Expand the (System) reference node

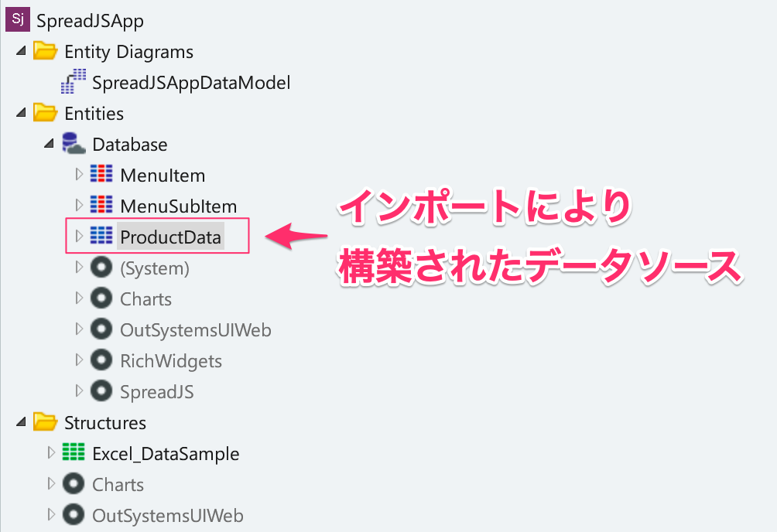click(78, 267)
